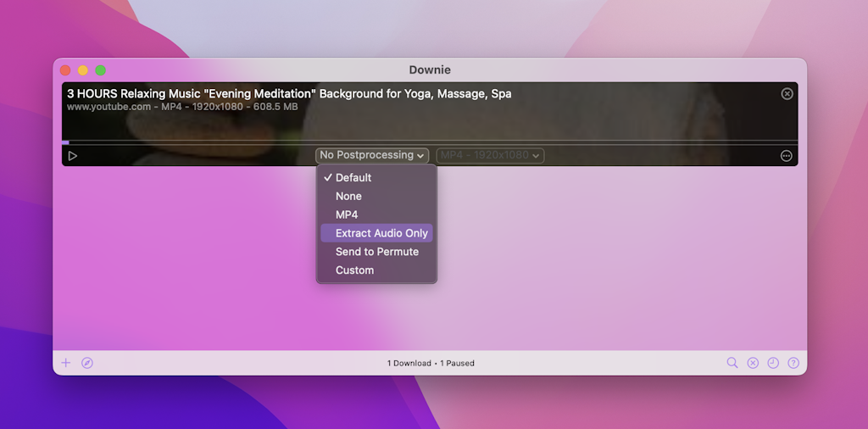Collapse the No Postprocessing dropdown
This screenshot has width=868, height=429.
[372, 155]
